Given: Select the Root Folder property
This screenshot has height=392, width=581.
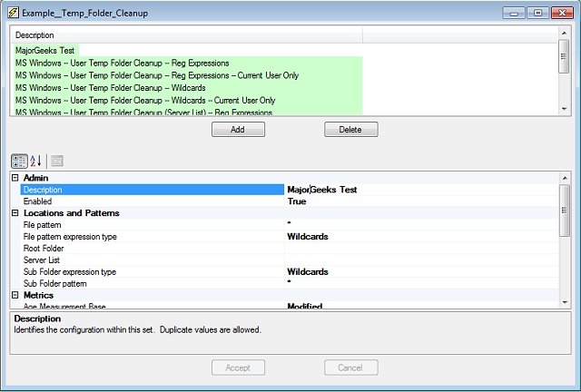Looking at the screenshot, I should (x=153, y=249).
